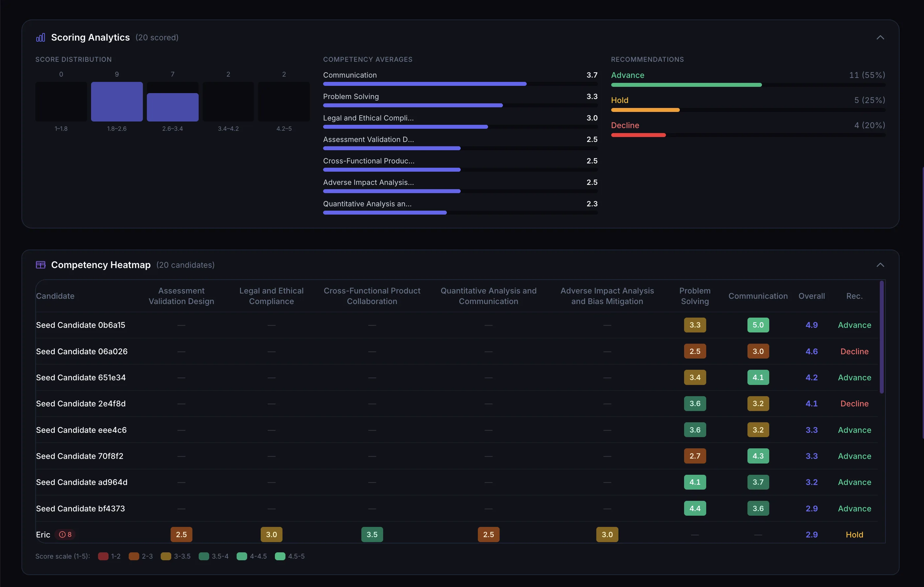Click the green Advance recommendation bar
Screen dimensions: 924x587
click(x=686, y=85)
